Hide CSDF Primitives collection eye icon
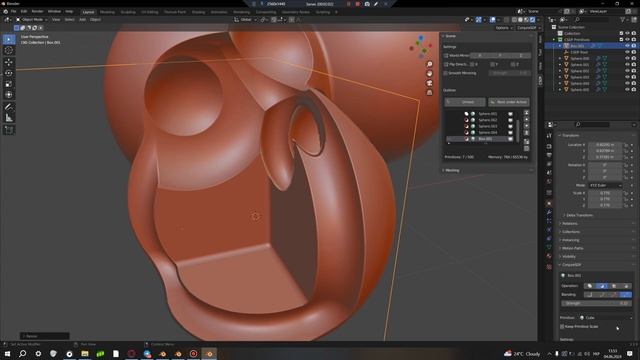 [627, 40]
